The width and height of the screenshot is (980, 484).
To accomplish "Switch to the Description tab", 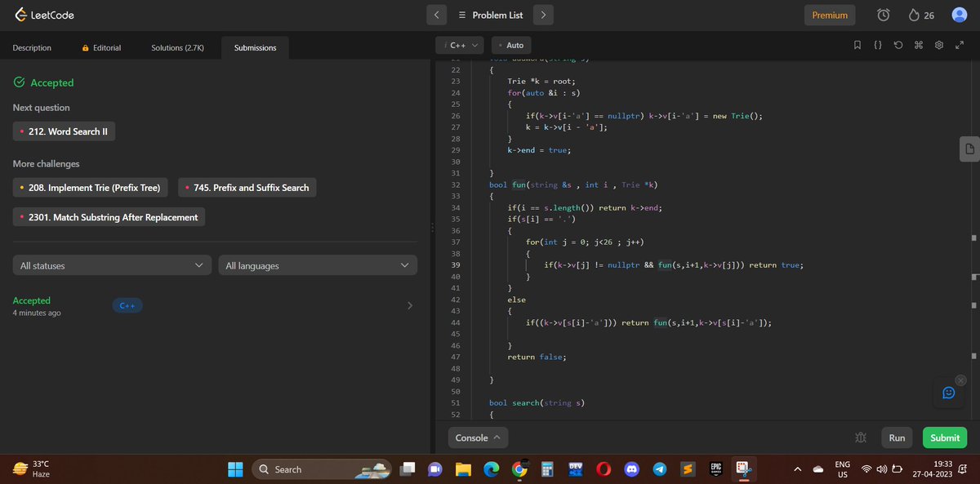I will point(32,48).
